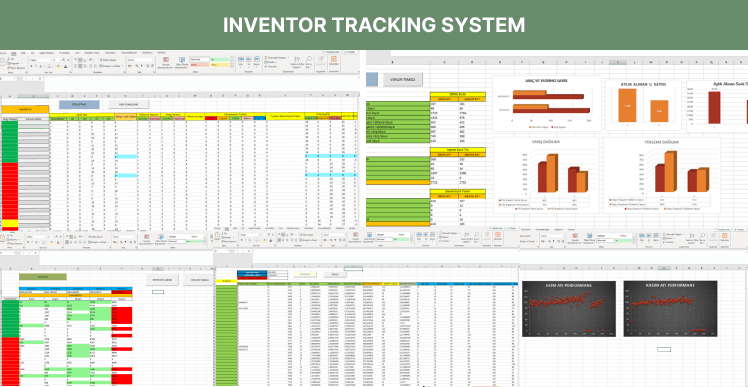Image resolution: width=748 pixels, height=387 pixels.
Task: Open font name dropdown in top-left ribbon
Action: coord(41,60)
